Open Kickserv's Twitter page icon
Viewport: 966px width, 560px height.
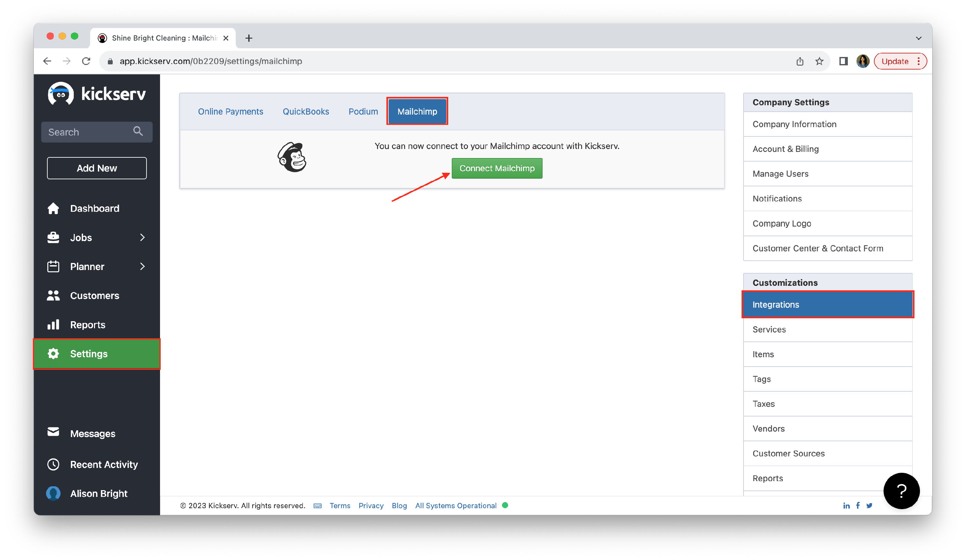[x=869, y=506]
